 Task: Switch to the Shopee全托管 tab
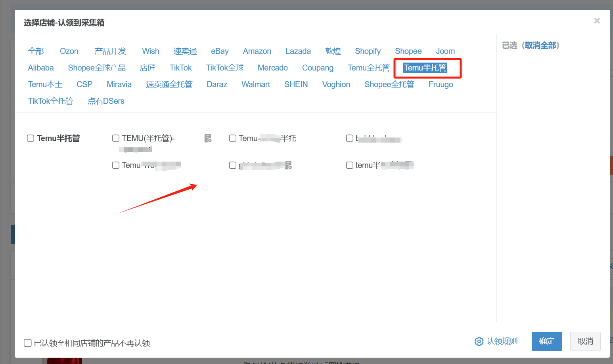click(389, 84)
